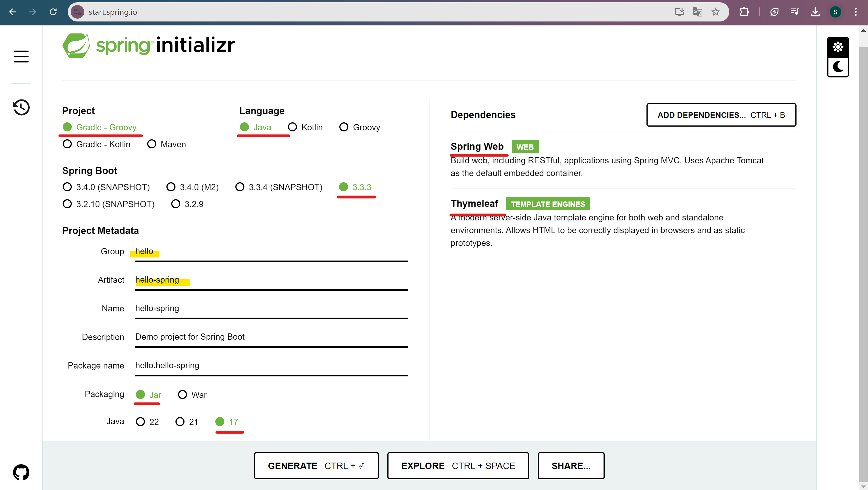Explore the project contents
The height and width of the screenshot is (490, 868).
point(458,465)
